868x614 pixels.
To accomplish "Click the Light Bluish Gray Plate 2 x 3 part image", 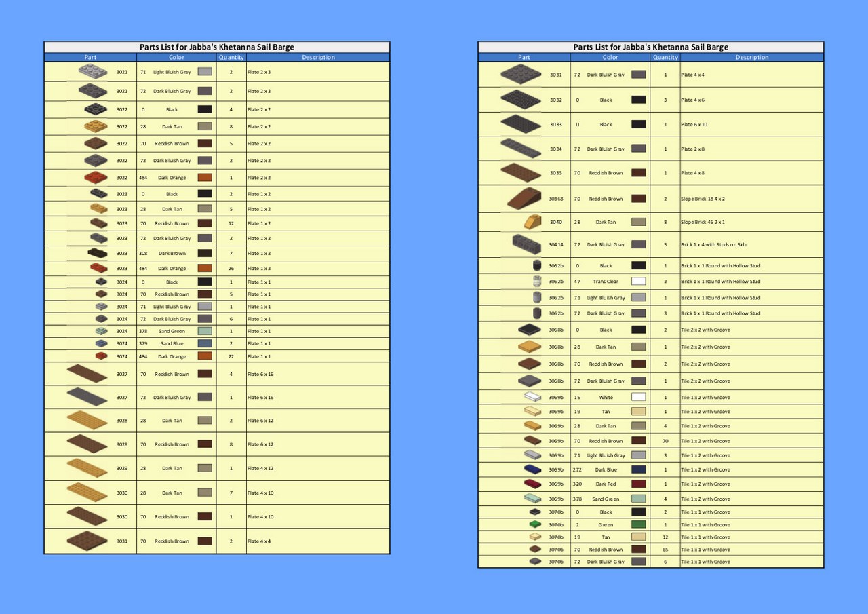I will click(93, 71).
